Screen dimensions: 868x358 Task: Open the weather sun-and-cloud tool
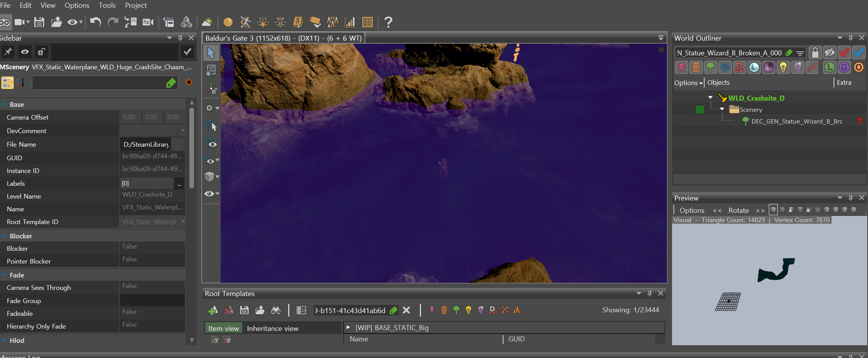coord(208,22)
